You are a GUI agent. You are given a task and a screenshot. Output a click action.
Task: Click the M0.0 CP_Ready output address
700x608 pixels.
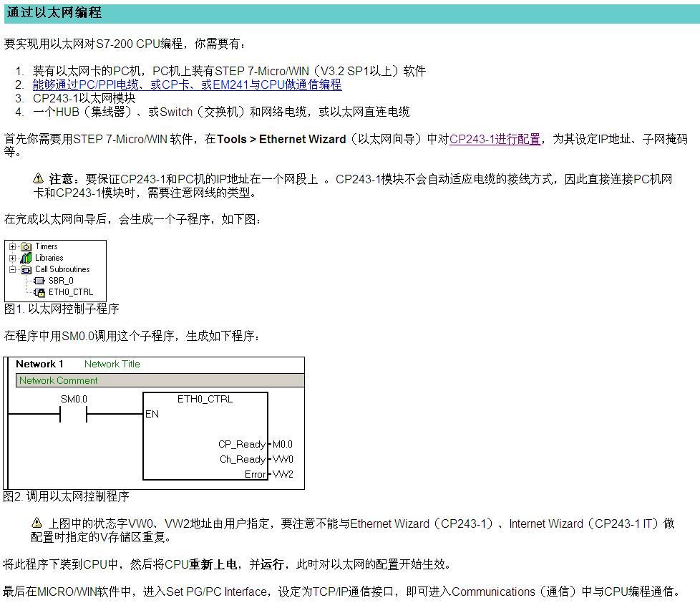pos(283,444)
